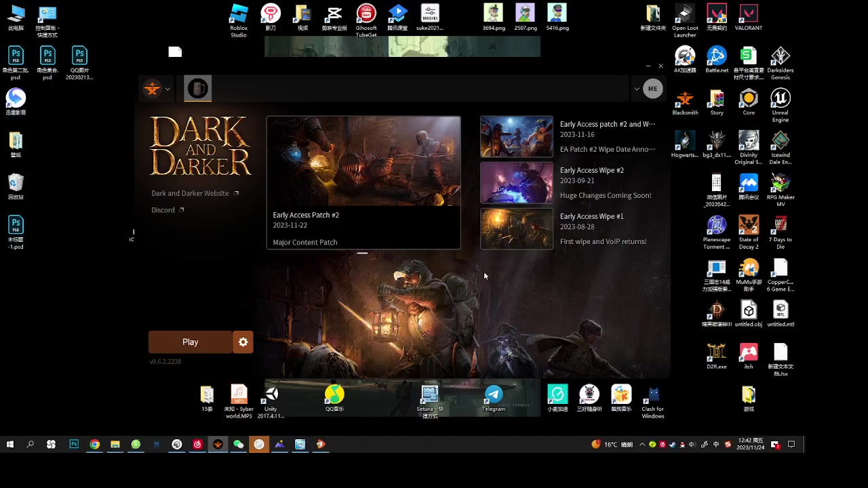
Task: Expand dropdown arrow beside Blacksmith logo
Action: coord(167,89)
